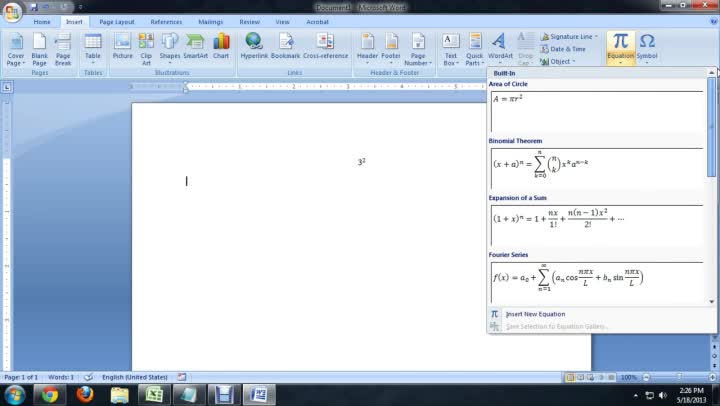Open the Review tab
This screenshot has width=720, height=406.
249,21
